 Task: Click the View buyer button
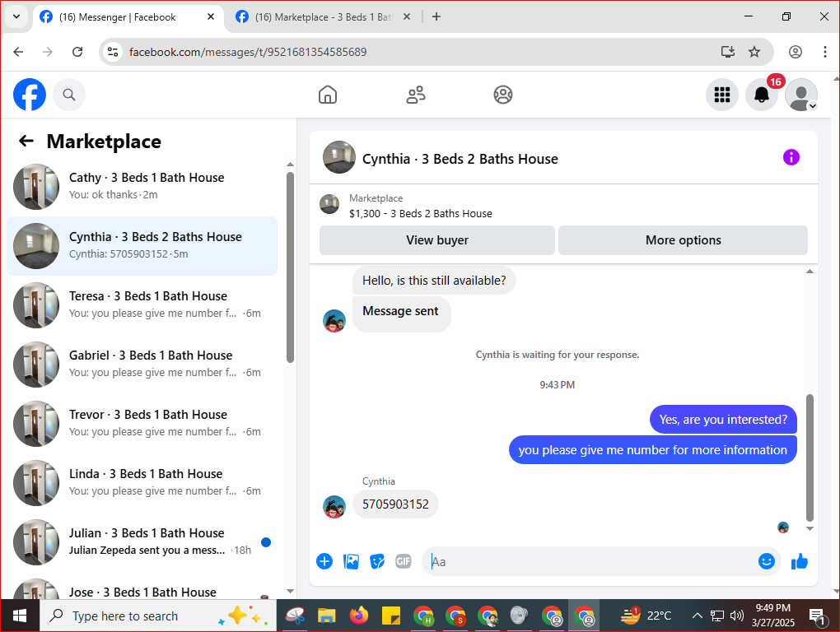pos(437,240)
